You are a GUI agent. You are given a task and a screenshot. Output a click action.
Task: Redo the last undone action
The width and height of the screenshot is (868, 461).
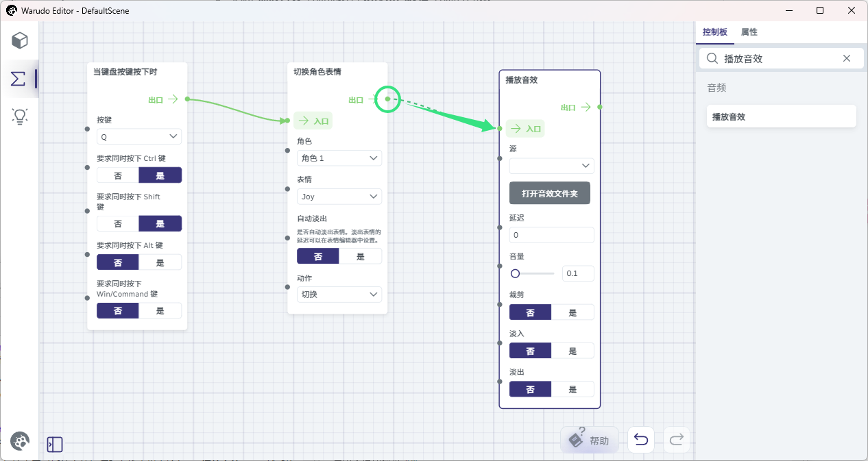click(x=677, y=440)
